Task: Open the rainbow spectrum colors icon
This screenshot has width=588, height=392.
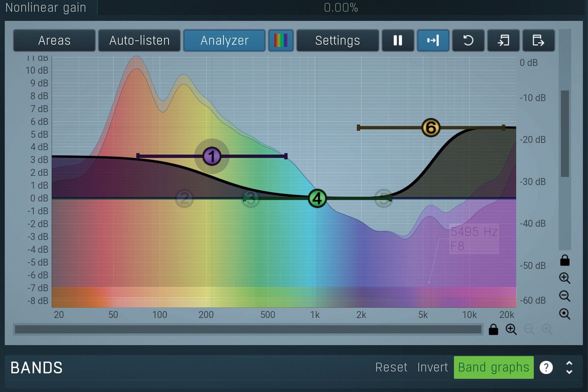Action: point(280,41)
